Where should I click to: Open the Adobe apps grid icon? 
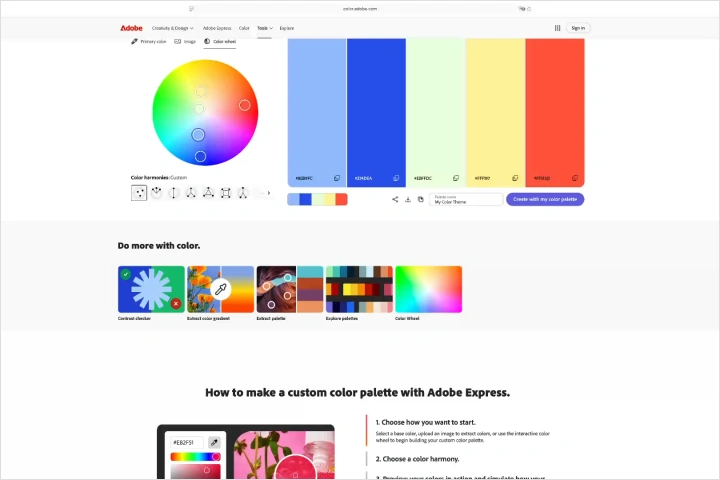click(557, 28)
